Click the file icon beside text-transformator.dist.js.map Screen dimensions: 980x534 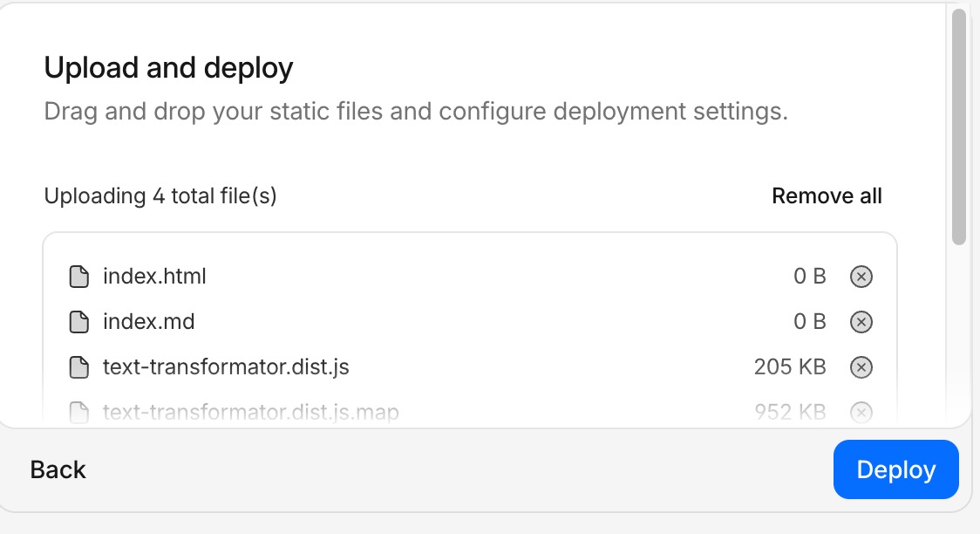[79, 412]
